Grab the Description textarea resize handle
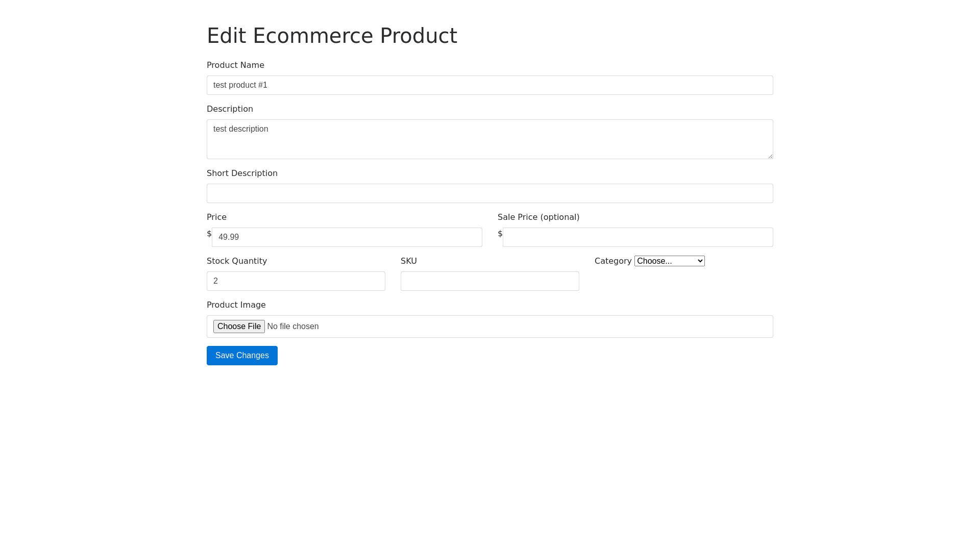The image size is (980, 551). (770, 156)
